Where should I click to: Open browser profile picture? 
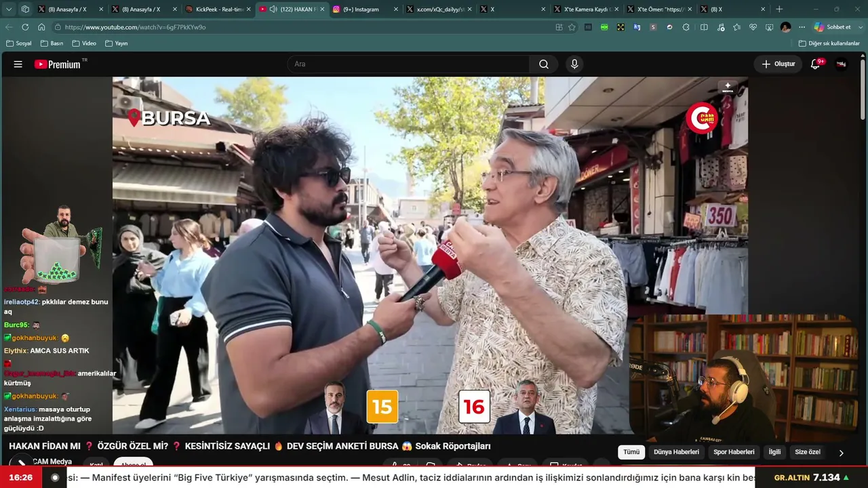coord(785,27)
